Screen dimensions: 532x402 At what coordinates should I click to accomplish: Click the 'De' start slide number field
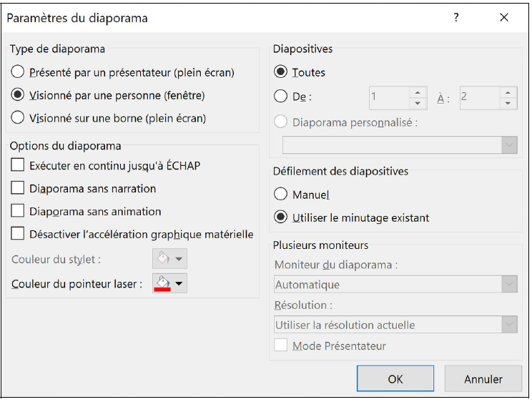[390, 98]
